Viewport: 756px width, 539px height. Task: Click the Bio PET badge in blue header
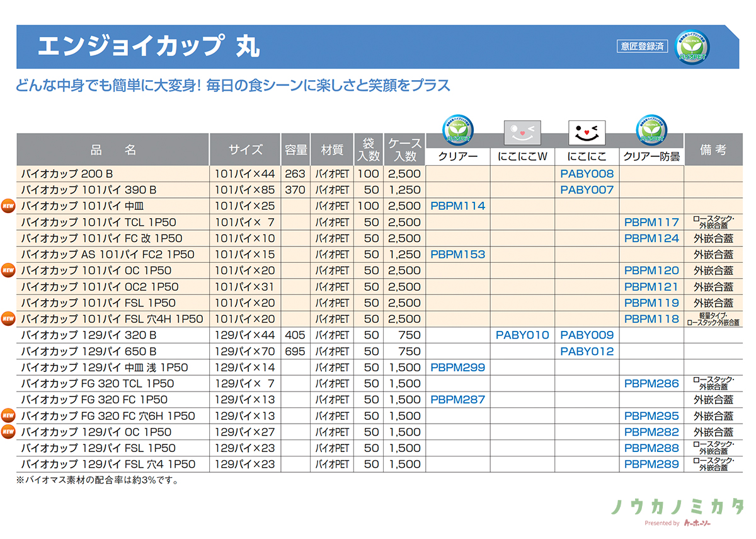pos(692,46)
